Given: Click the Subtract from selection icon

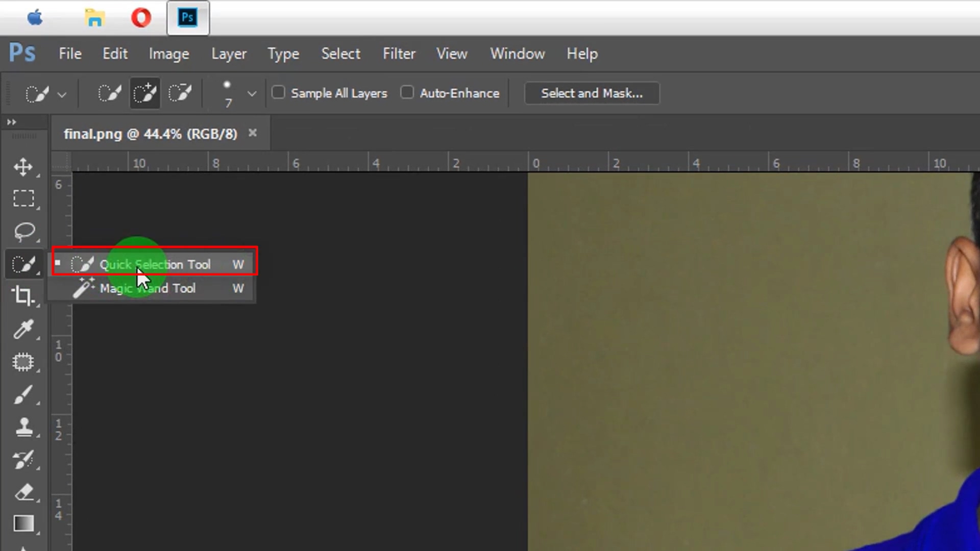Looking at the screenshot, I should [x=180, y=93].
